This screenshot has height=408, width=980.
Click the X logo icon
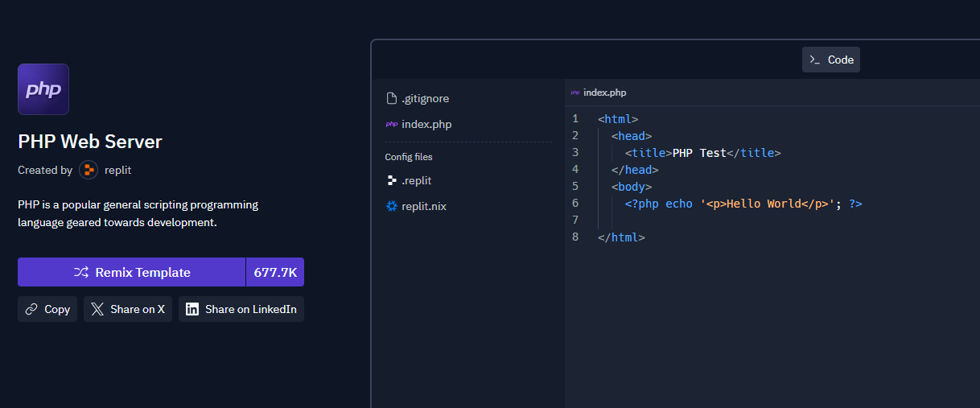pos(97,309)
